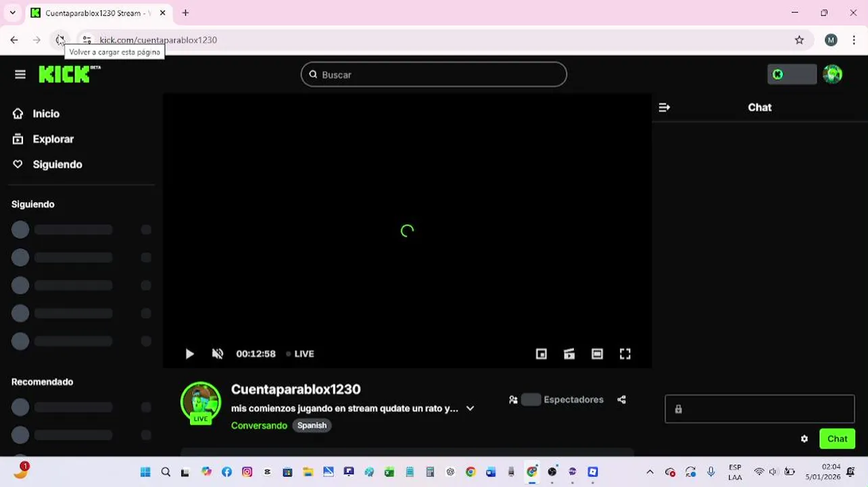
Task: Focus the Buscar search field
Action: (x=433, y=74)
